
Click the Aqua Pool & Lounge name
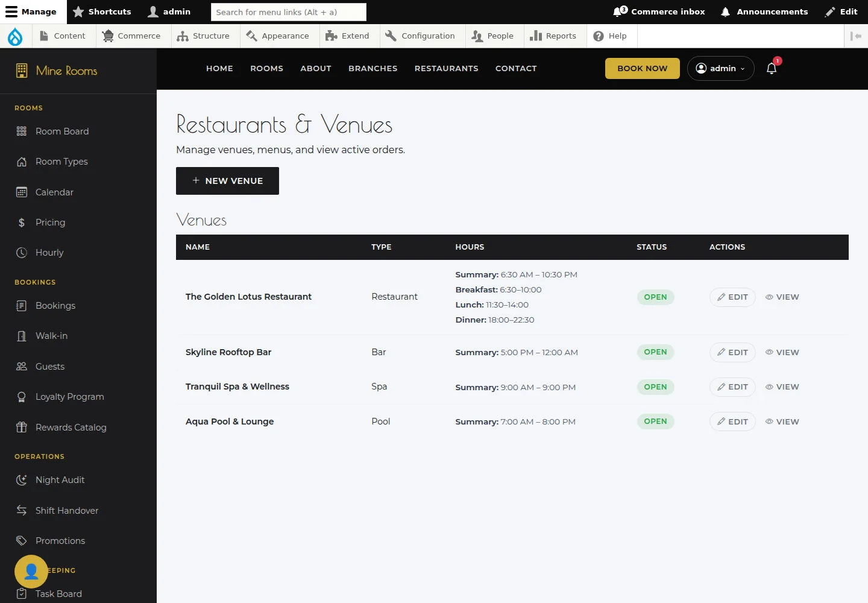pyautogui.click(x=230, y=421)
